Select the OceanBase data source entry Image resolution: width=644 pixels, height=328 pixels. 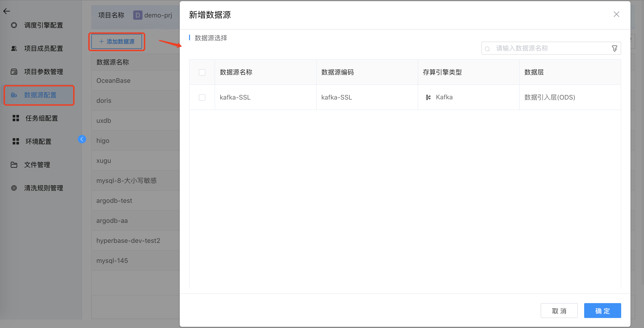point(113,80)
